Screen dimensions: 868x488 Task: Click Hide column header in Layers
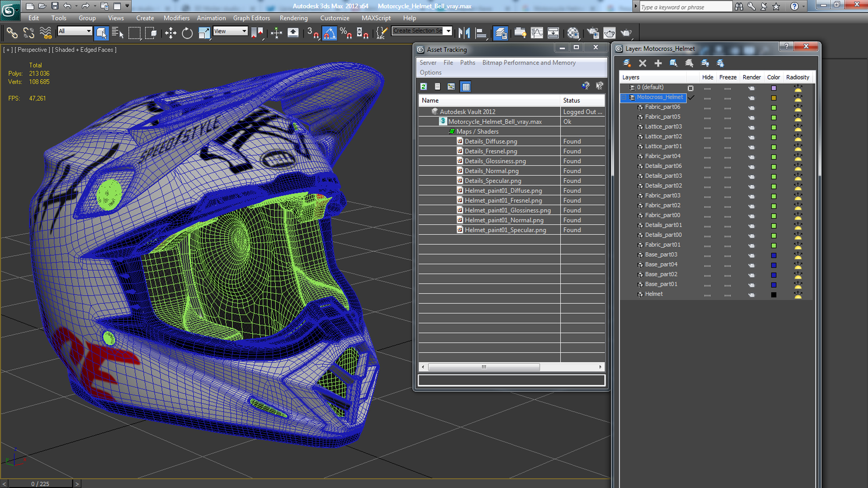tap(708, 77)
